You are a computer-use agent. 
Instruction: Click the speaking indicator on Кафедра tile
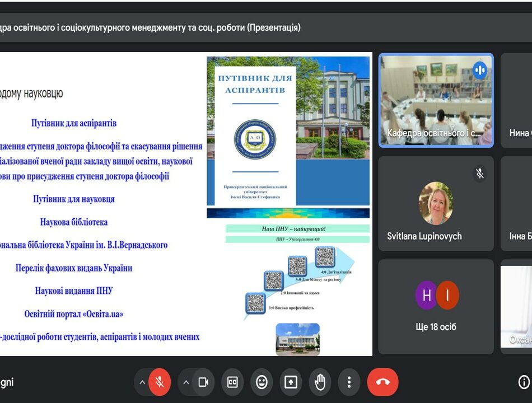pos(479,70)
